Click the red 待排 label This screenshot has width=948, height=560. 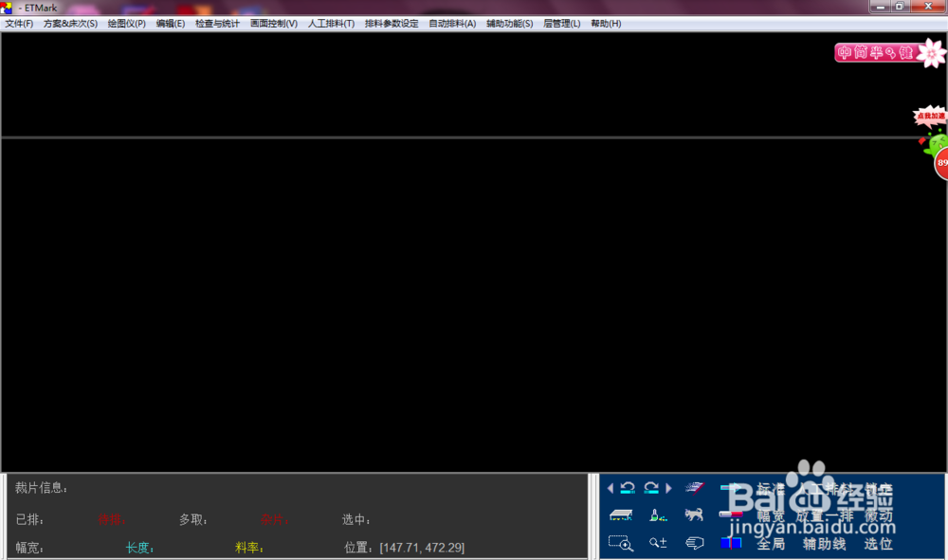[111, 519]
